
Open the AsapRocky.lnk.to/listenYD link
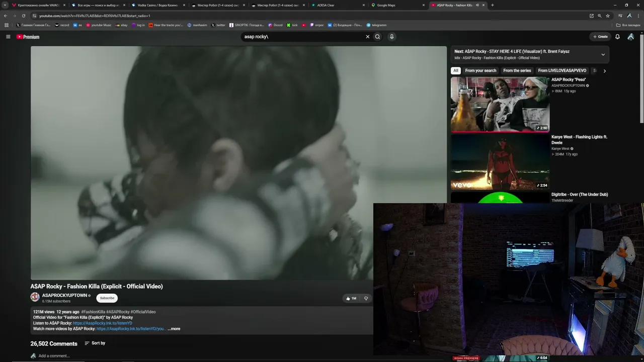pos(103,323)
